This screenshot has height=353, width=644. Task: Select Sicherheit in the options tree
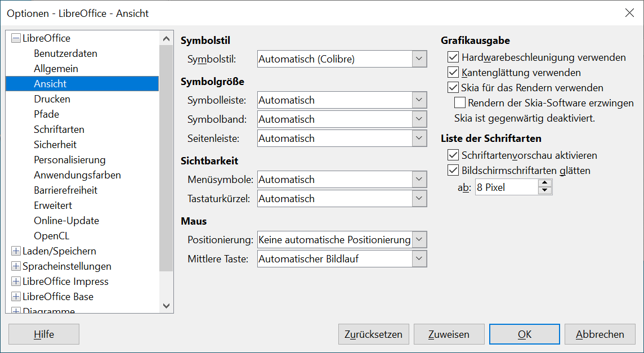55,145
